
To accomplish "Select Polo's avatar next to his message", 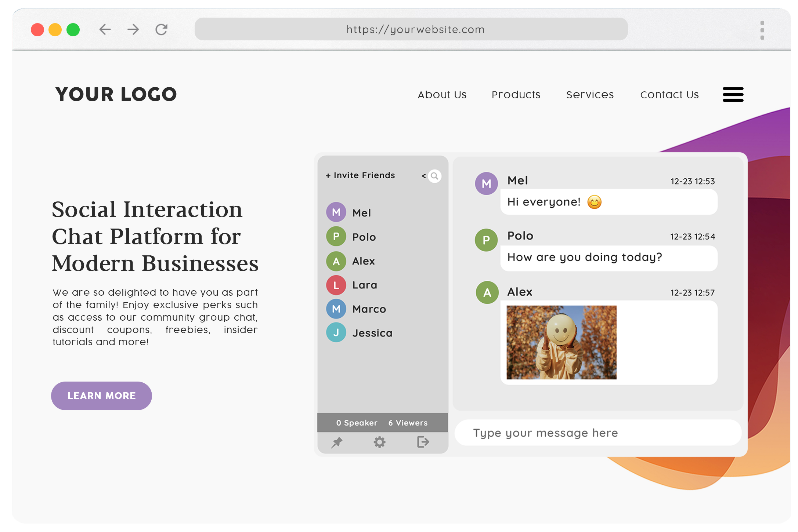I will click(x=487, y=240).
